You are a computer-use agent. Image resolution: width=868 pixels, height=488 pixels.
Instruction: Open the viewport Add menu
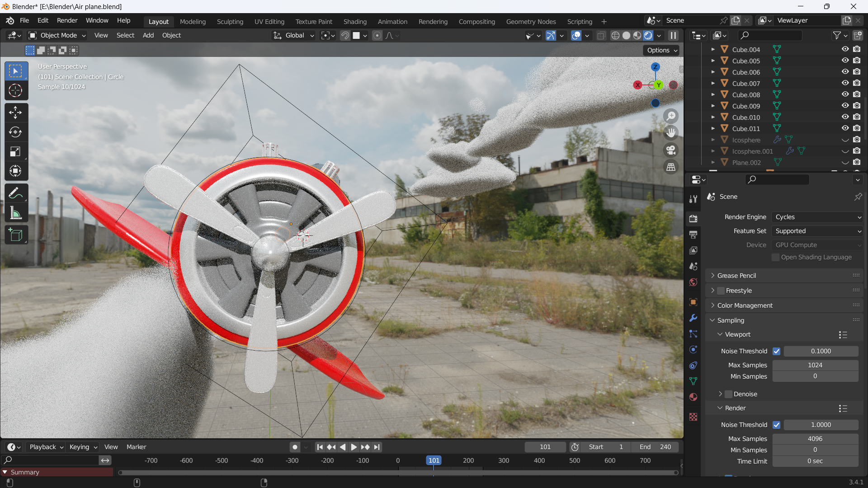click(x=148, y=35)
